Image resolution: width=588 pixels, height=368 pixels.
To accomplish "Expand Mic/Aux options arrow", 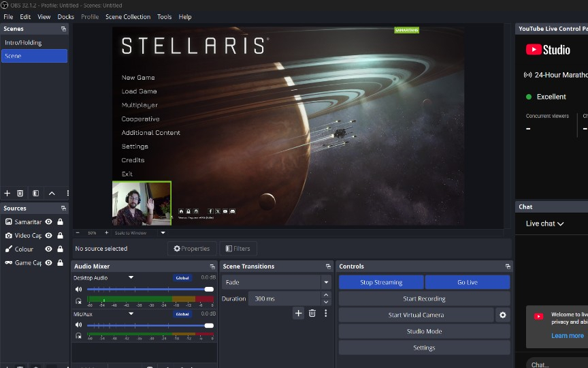I will [x=131, y=313].
